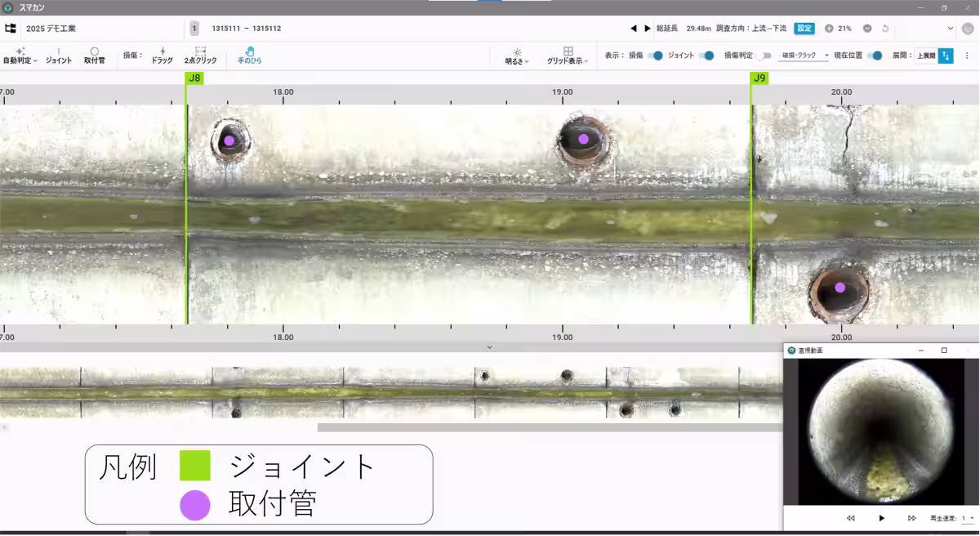Click the panel layout icon top-left
Screen dimensions: 980x536
click(x=10, y=27)
